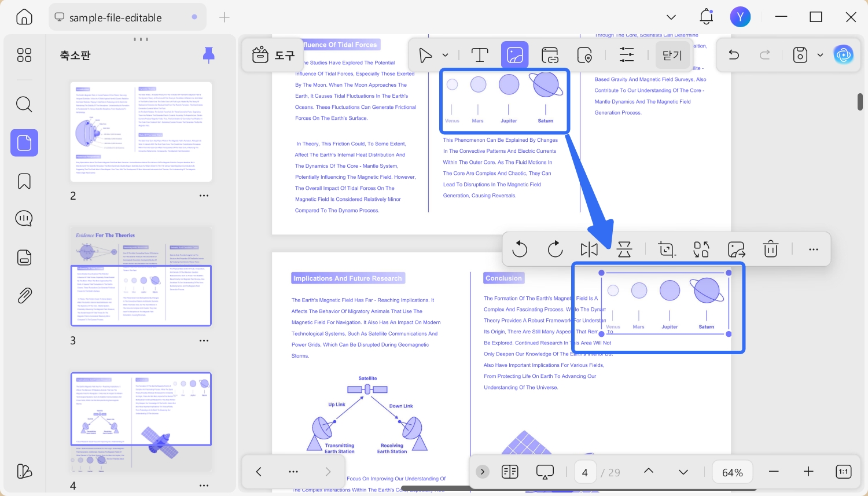The image size is (868, 496).
Task: Start the slideshow presentation mode
Action: [x=545, y=472]
